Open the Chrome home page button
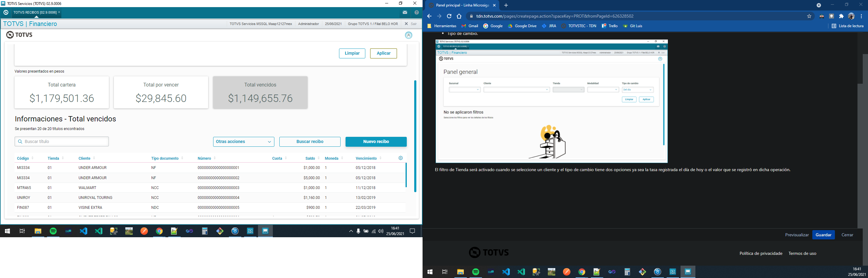The image size is (868, 278). click(x=459, y=16)
